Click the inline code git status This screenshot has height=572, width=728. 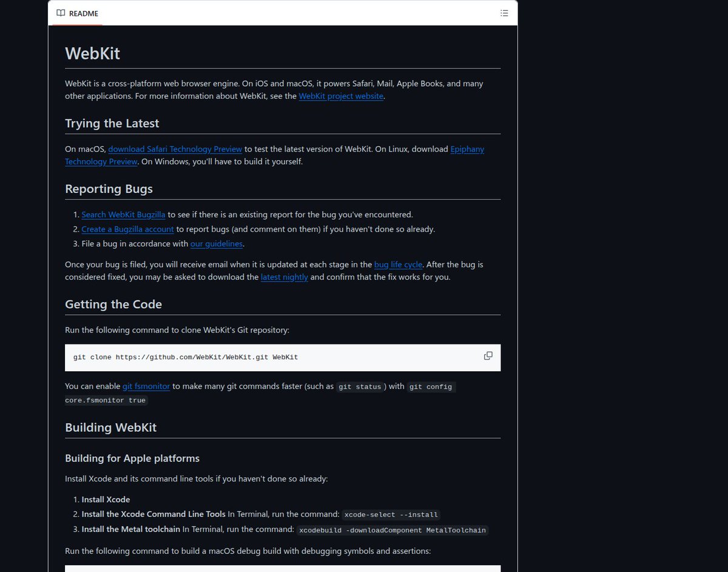360,387
